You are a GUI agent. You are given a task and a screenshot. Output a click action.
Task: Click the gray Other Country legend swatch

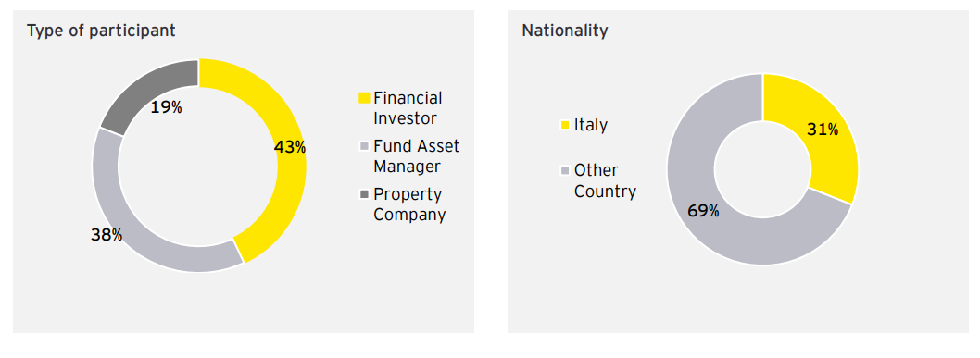564,170
